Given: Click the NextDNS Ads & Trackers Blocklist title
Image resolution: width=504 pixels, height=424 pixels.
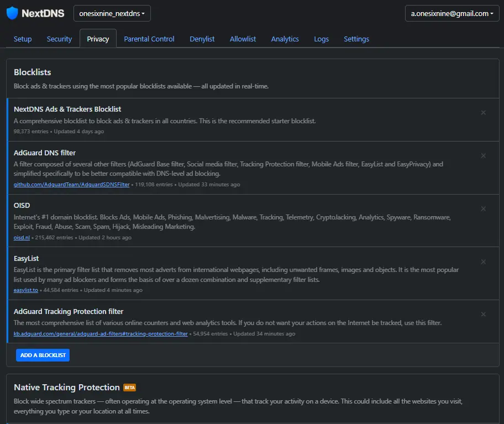Looking at the screenshot, I should point(67,109).
